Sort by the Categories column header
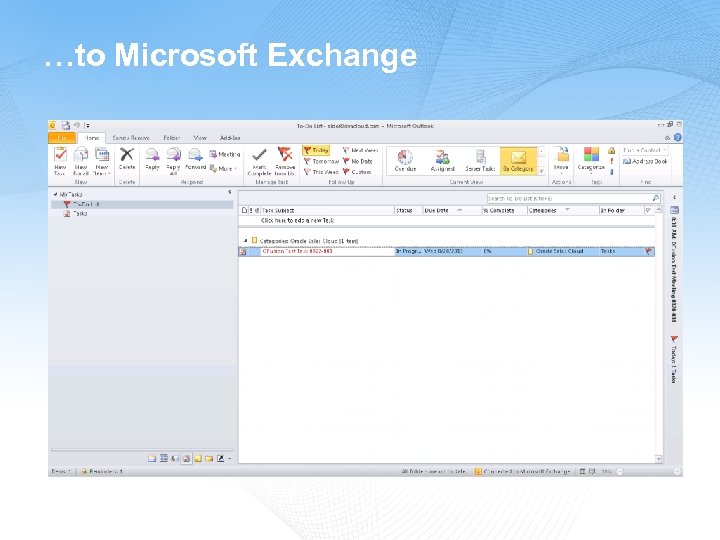Viewport: 720px width, 540px height. click(x=563, y=210)
